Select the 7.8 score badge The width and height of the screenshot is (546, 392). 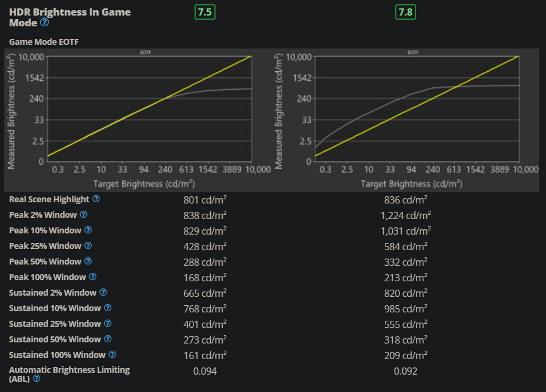(x=405, y=12)
